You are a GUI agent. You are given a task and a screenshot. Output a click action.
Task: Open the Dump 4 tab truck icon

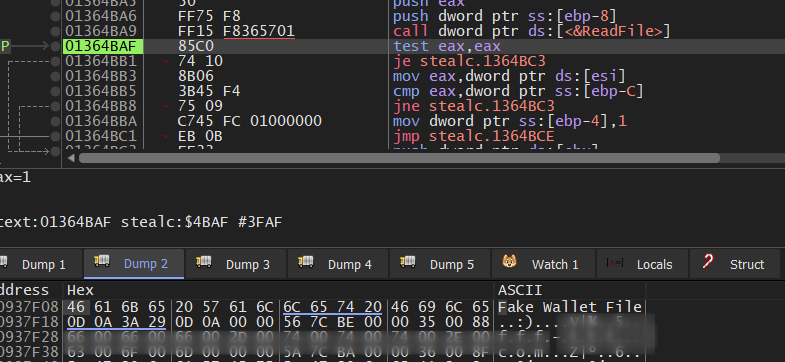click(x=306, y=261)
